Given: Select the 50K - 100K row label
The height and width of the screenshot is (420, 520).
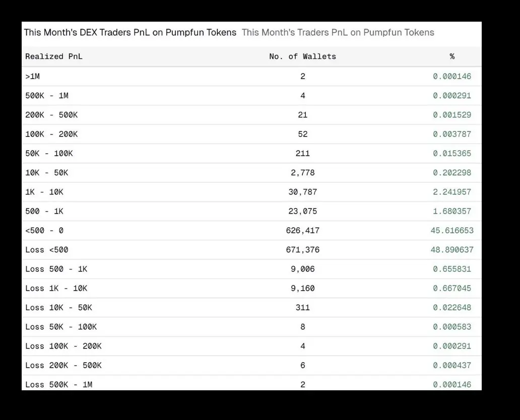Looking at the screenshot, I should point(49,154).
